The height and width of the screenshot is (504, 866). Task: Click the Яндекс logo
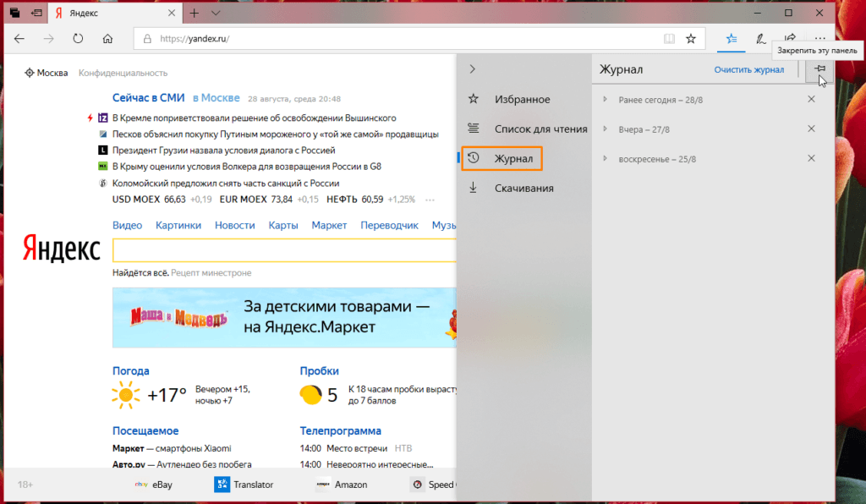coord(61,249)
